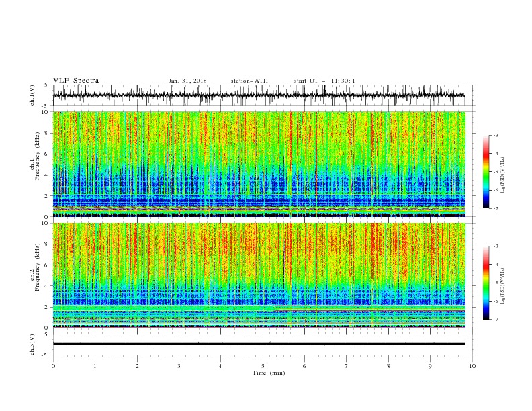Select the ch.2 "Frequency (kHz)" axis label
532x411 pixels.
pos(38,267)
